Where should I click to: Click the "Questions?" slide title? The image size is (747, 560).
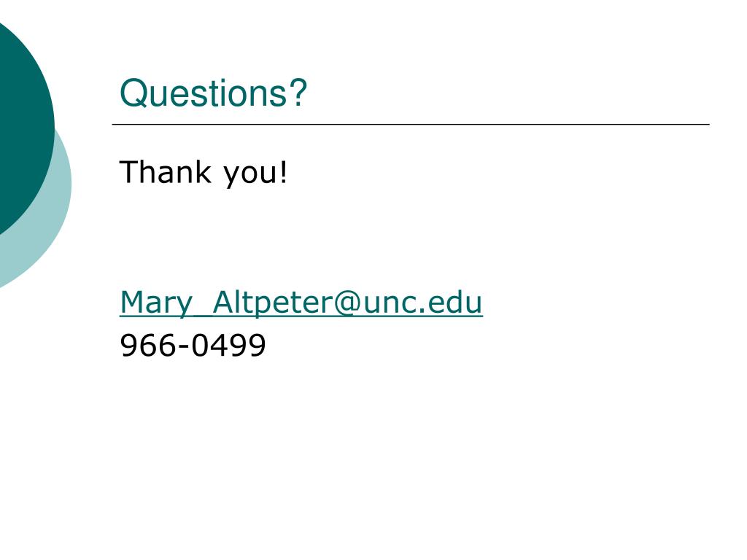[213, 93]
